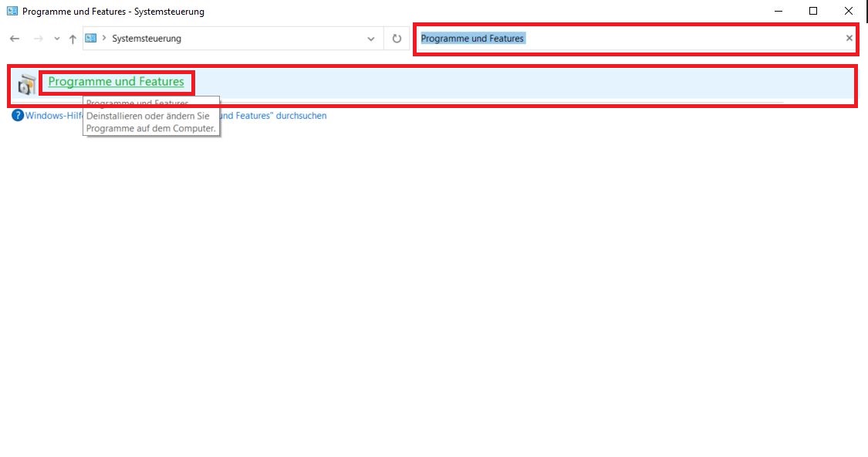Clear the search box with the X

[x=849, y=38]
